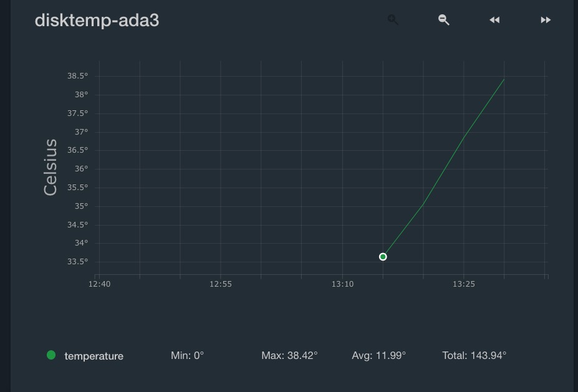Click the zoom in magnifier icon
The image size is (578, 392).
coord(393,19)
